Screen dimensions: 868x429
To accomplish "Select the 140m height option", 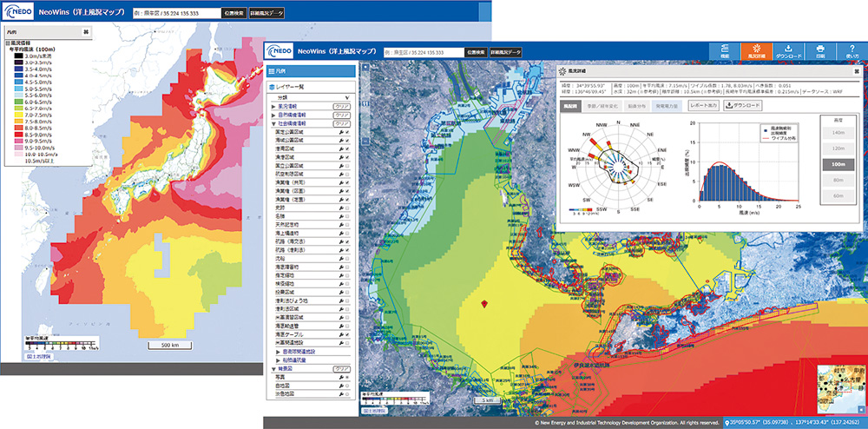I will pos(837,132).
